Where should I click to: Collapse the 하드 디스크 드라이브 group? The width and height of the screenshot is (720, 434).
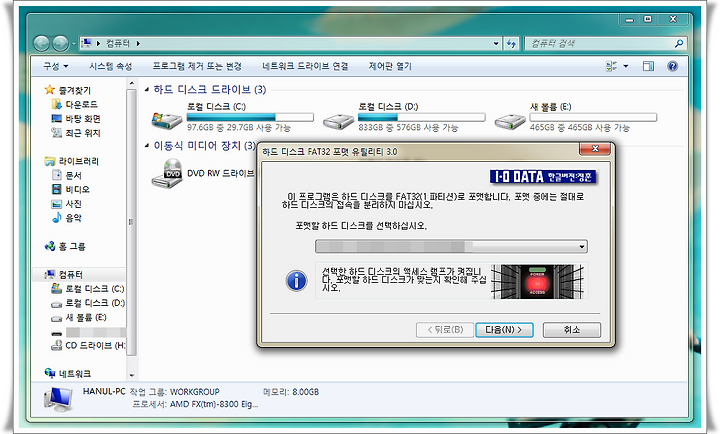(x=147, y=90)
